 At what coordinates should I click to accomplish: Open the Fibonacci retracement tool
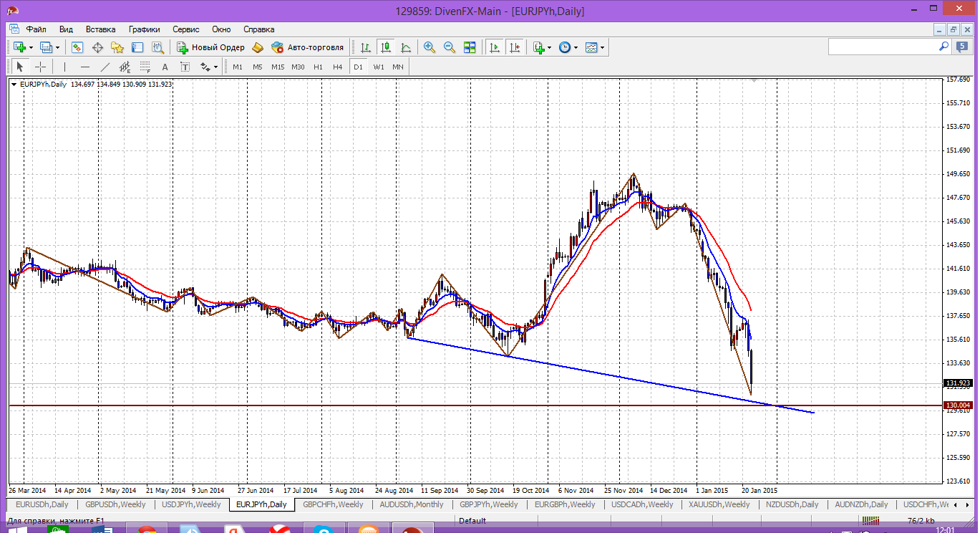tap(145, 67)
